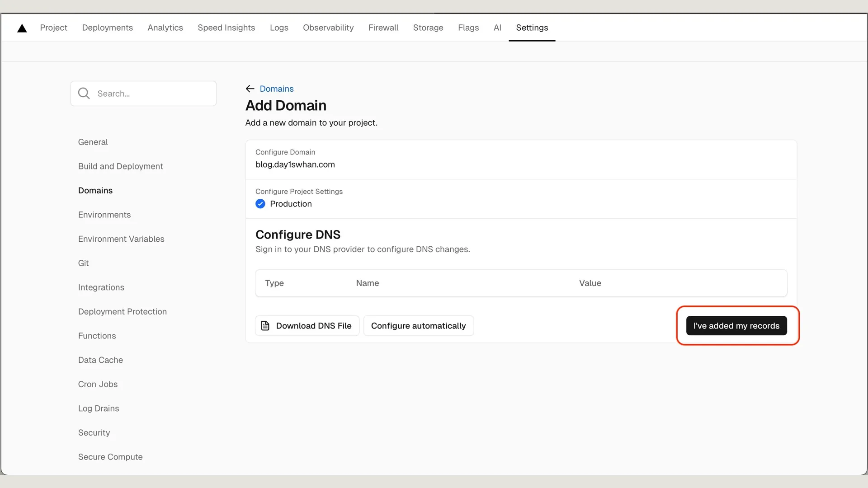868x488 pixels.
Task: Click the Type column header
Action: click(x=274, y=283)
